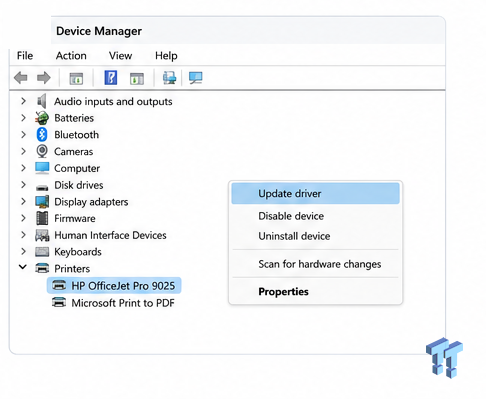486x399 pixels.
Task: Click the Human Interface Devices icon
Action: click(x=42, y=235)
